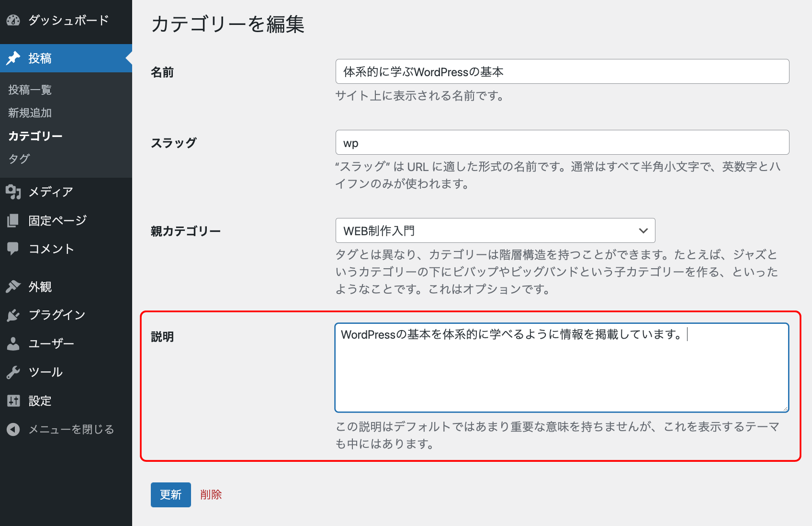Click the slug help text about URL
The image size is (812, 526).
pos(558,175)
